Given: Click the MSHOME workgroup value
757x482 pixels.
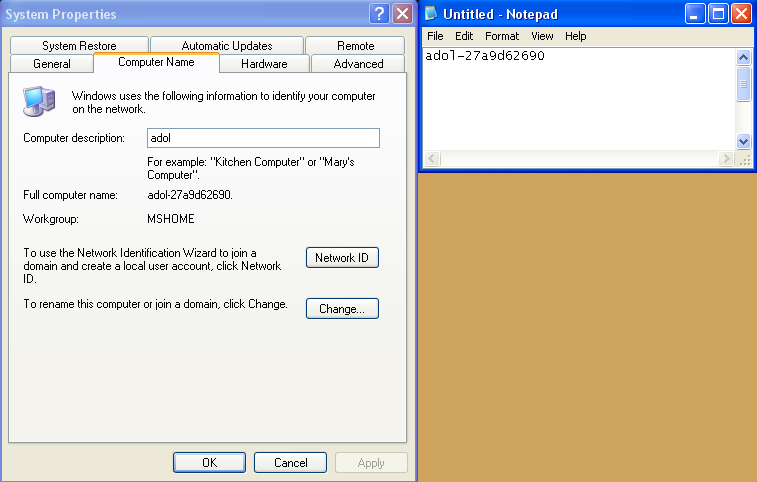Looking at the screenshot, I should click(170, 219).
